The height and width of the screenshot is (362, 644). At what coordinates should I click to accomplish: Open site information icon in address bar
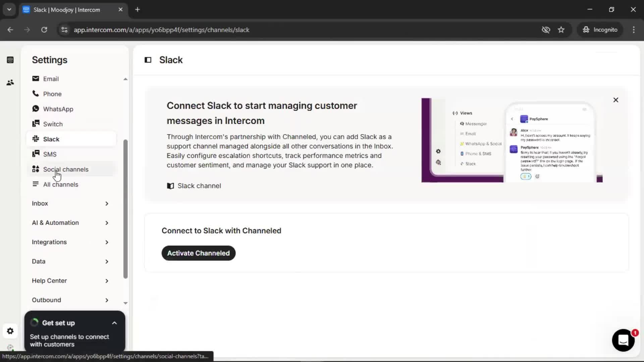(64, 30)
